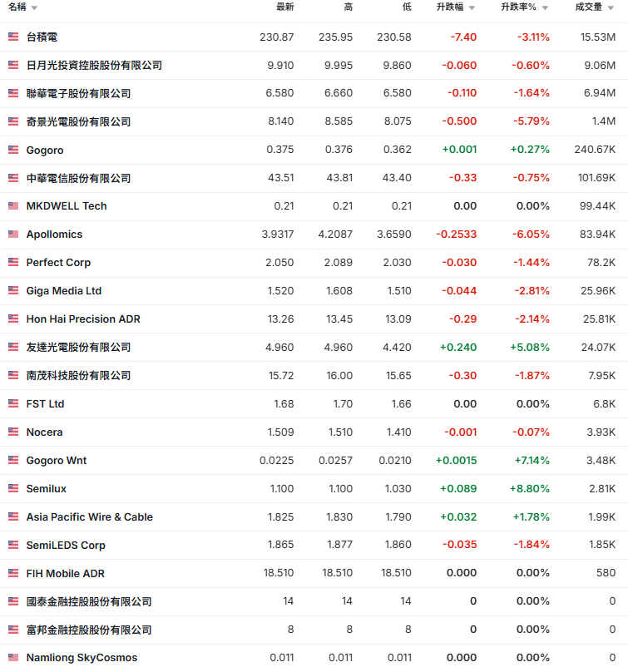Click the 最新 column header
This screenshot has width=628, height=672.
pos(285,7)
